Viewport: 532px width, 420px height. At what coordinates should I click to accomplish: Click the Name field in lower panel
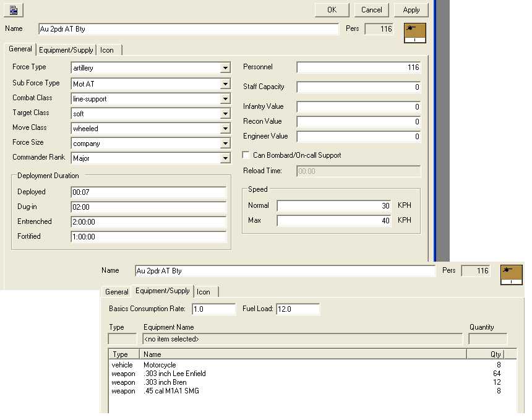point(285,271)
